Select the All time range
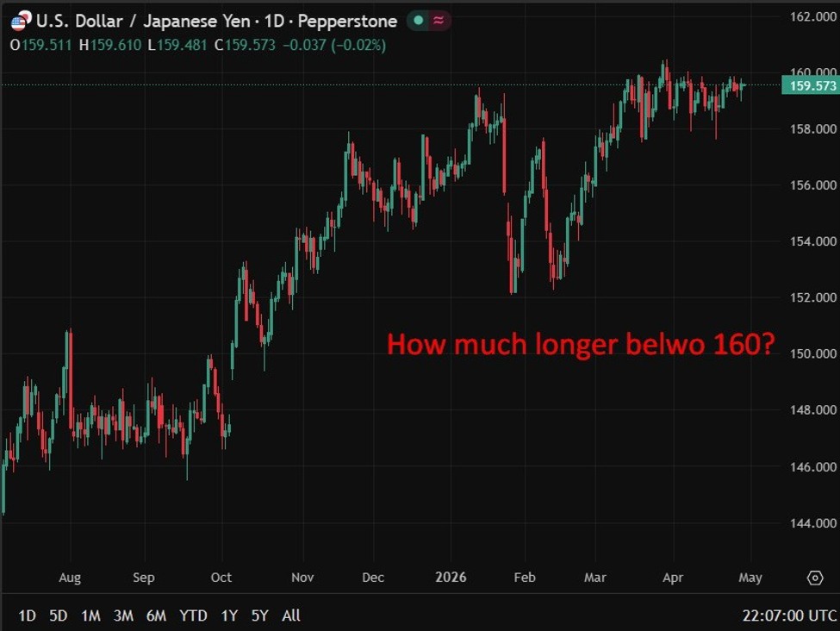This screenshot has width=840, height=631. pos(291,615)
